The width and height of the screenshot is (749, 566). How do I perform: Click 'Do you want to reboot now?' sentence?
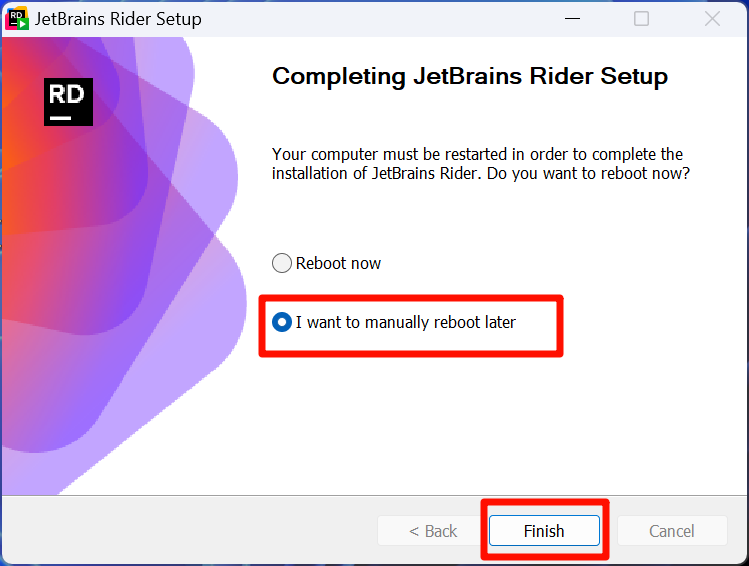pyautogui.click(x=588, y=173)
